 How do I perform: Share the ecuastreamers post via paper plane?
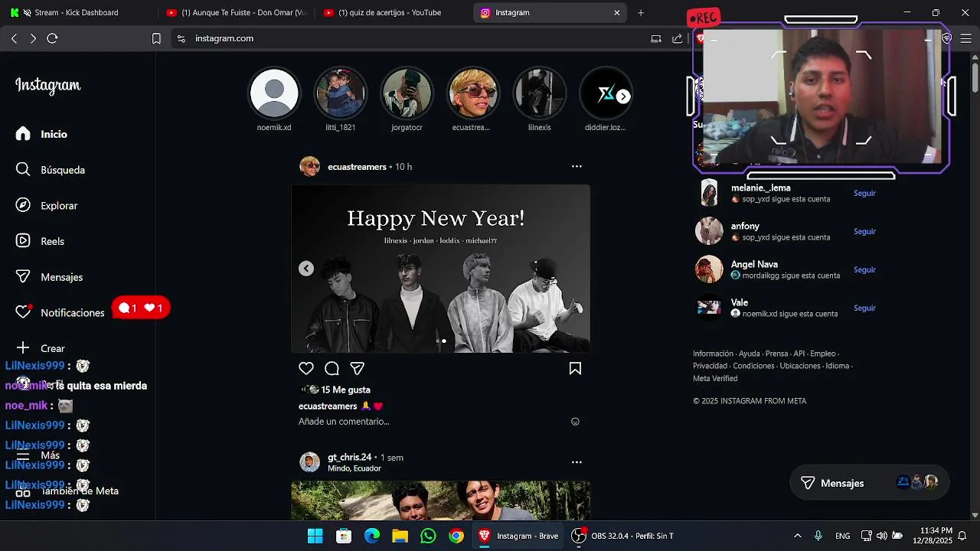[x=357, y=369]
